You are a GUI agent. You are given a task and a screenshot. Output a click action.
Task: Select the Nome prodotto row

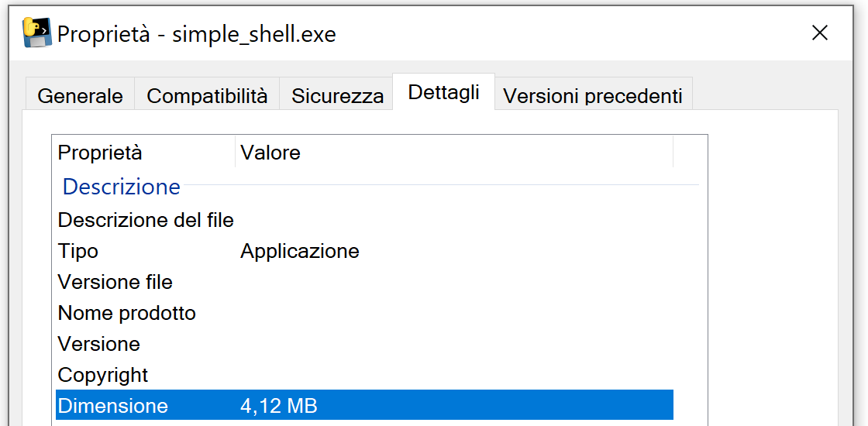click(127, 313)
